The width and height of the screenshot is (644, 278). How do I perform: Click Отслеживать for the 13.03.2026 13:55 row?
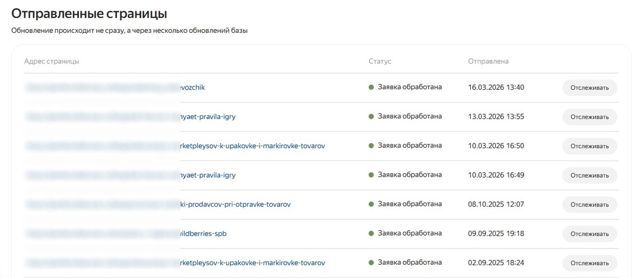(x=590, y=116)
